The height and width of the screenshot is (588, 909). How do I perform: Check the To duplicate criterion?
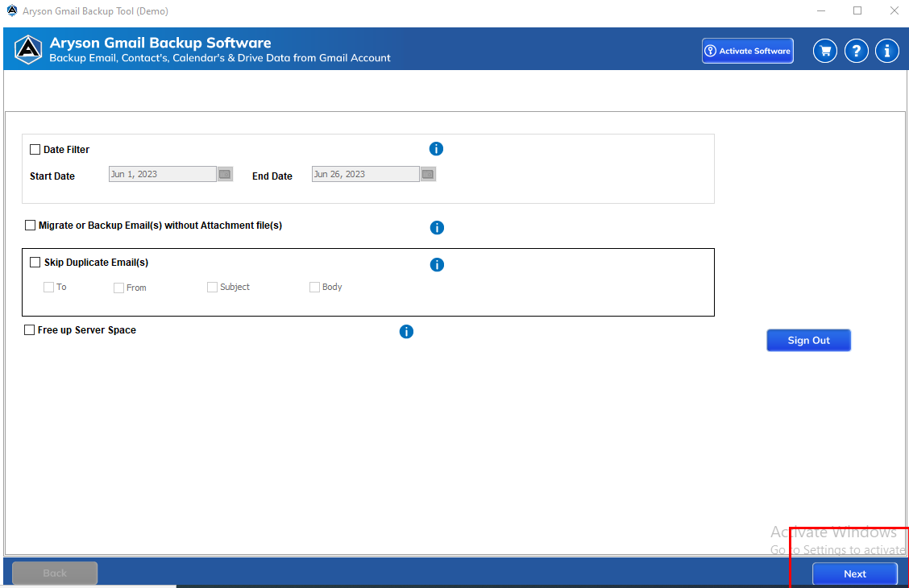click(x=48, y=288)
